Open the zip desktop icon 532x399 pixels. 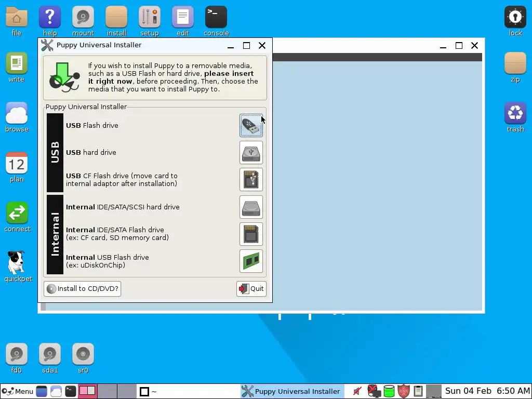click(x=515, y=68)
